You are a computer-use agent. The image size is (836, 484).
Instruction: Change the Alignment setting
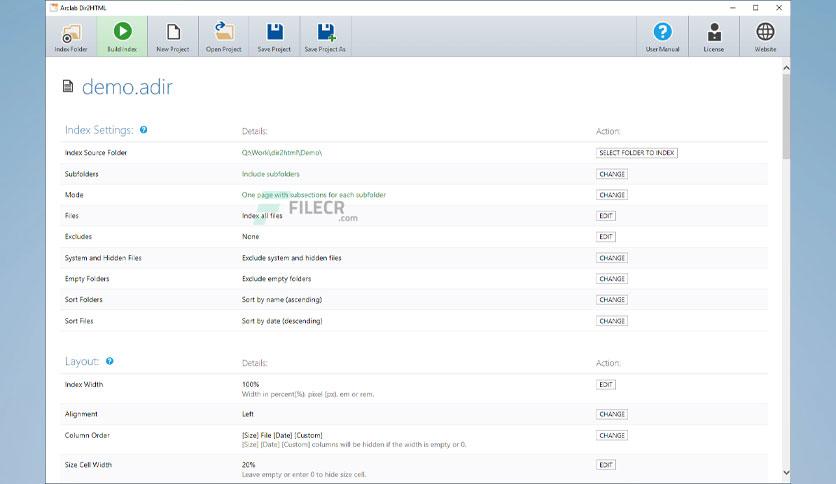pos(612,414)
